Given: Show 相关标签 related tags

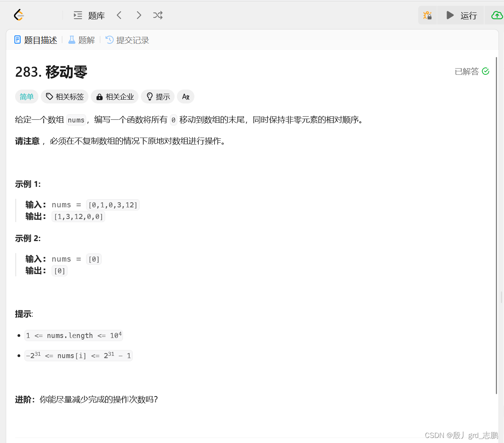Looking at the screenshot, I should click(65, 97).
